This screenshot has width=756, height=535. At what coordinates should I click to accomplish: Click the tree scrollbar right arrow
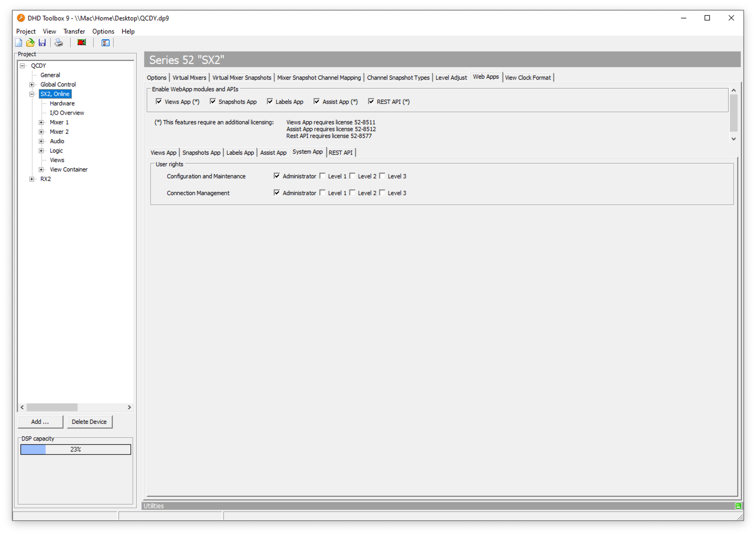click(129, 407)
